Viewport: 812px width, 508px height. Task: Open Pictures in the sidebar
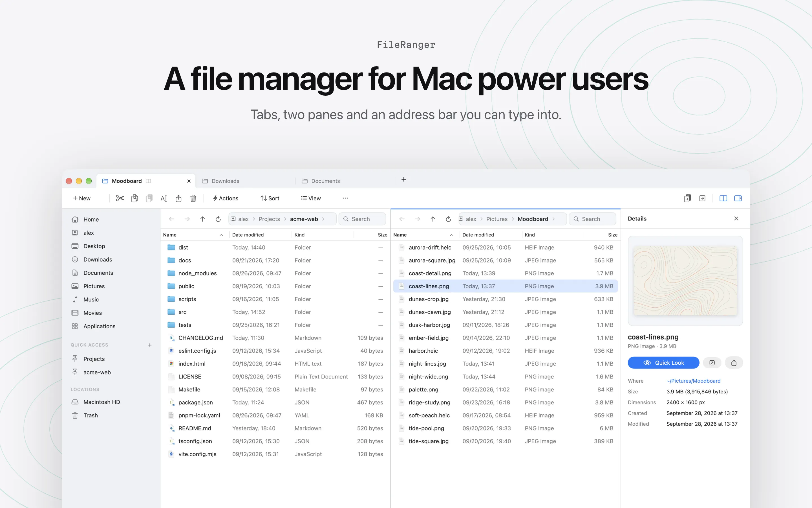point(111,286)
